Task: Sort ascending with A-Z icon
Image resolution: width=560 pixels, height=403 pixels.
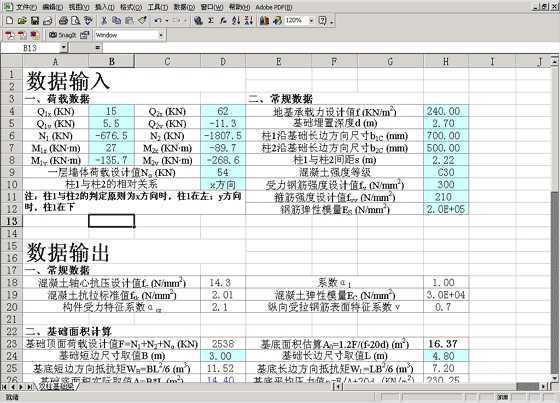Action: pyautogui.click(x=236, y=20)
